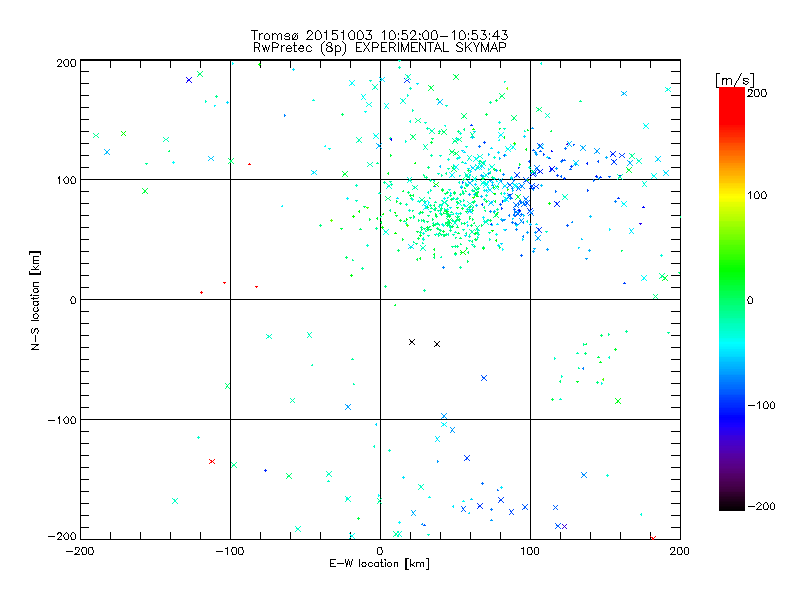Click the x-axis tick label '-100'
Viewport: 800px width, 600px height.
tap(230, 551)
